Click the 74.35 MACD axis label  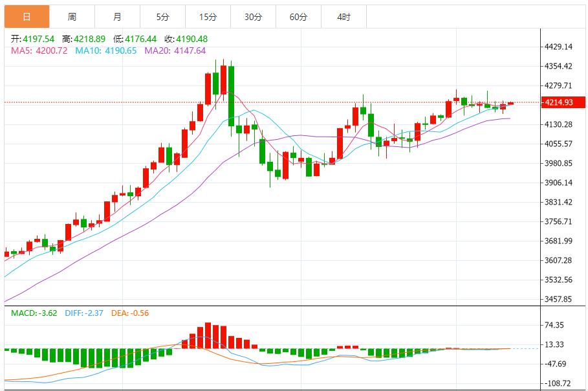coord(555,325)
